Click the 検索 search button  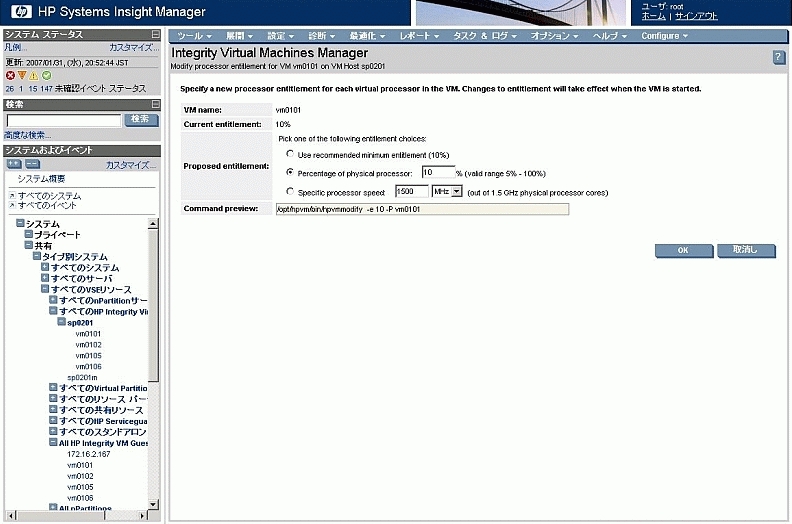[x=140, y=119]
